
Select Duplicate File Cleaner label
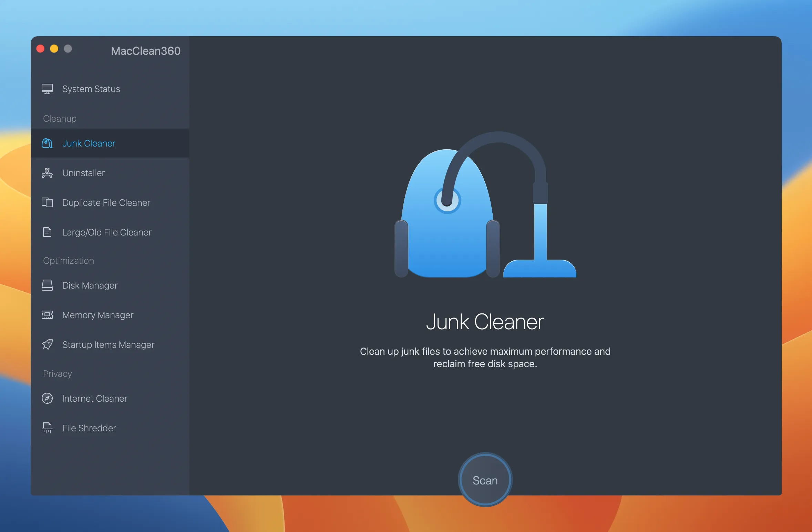pos(106,203)
